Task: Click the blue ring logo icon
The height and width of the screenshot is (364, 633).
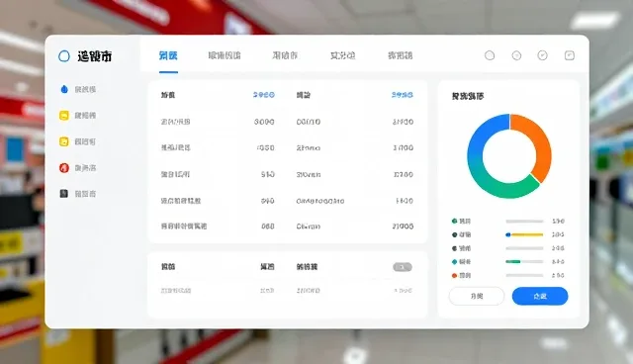Action: click(64, 56)
